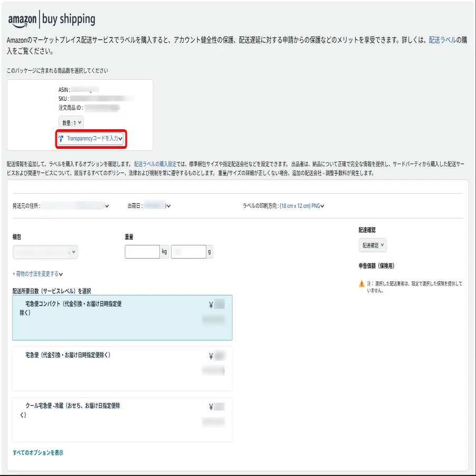Expand the Transparencyコードを入力 dropdown

[91, 139]
